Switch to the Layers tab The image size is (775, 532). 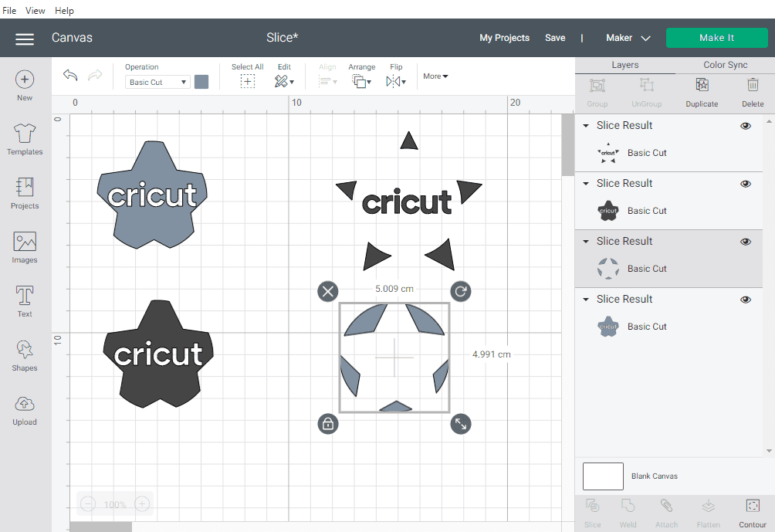pos(624,65)
